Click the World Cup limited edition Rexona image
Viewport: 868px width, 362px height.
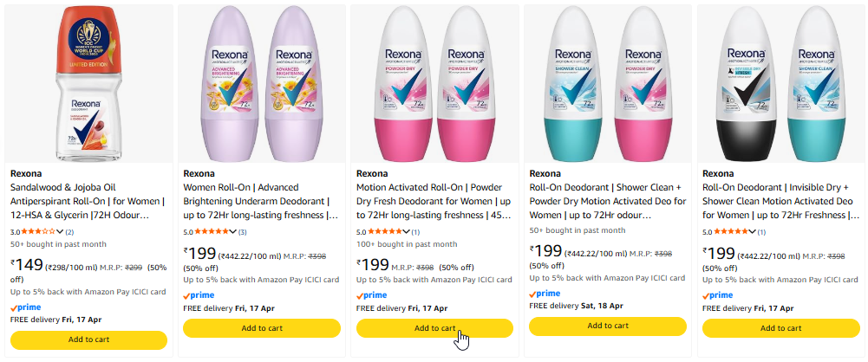click(88, 83)
